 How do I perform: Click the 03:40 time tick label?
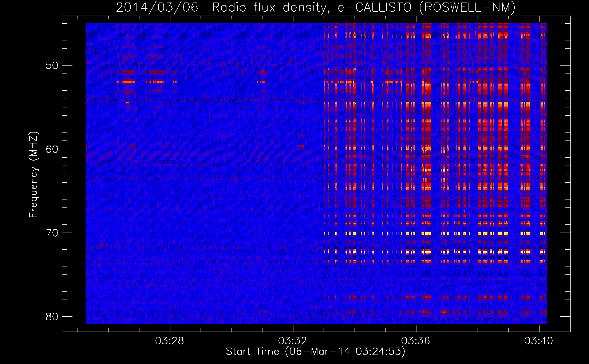pyautogui.click(x=539, y=341)
